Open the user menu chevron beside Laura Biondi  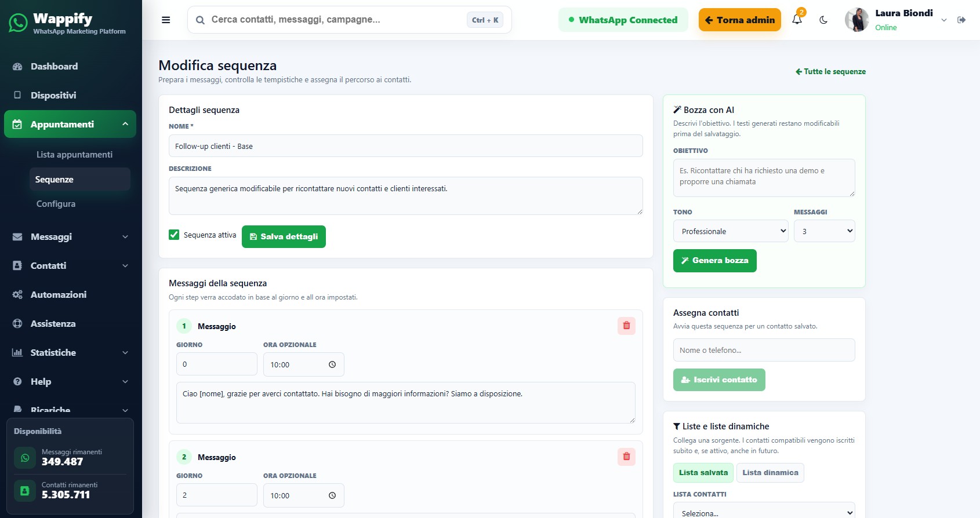click(944, 20)
